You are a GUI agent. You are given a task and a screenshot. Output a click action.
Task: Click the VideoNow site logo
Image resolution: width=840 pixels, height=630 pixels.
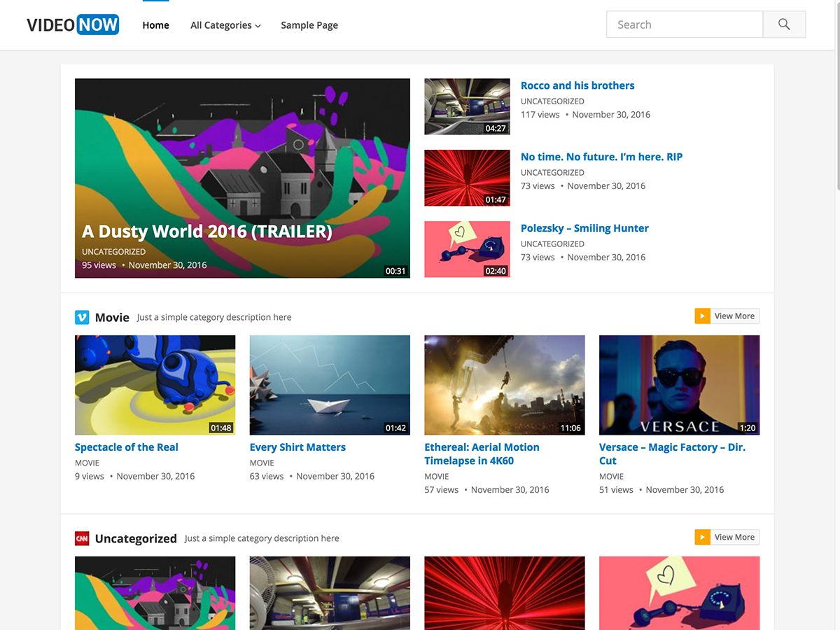coord(73,25)
